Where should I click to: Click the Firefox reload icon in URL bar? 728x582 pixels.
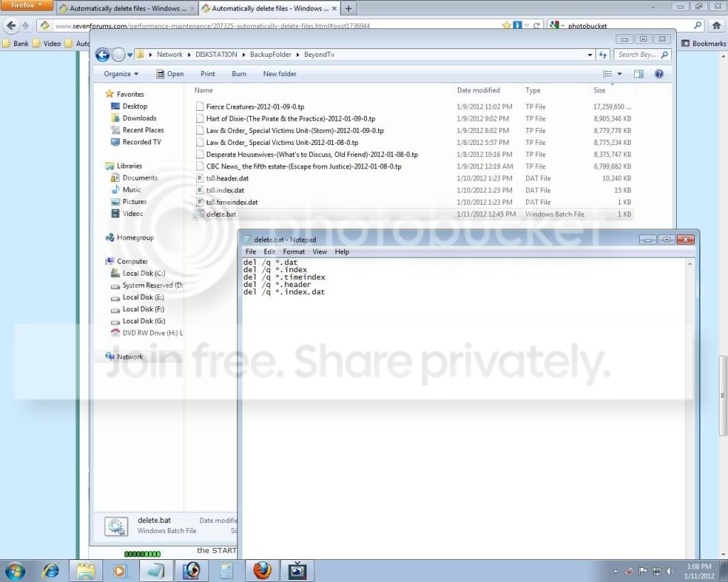coord(537,26)
